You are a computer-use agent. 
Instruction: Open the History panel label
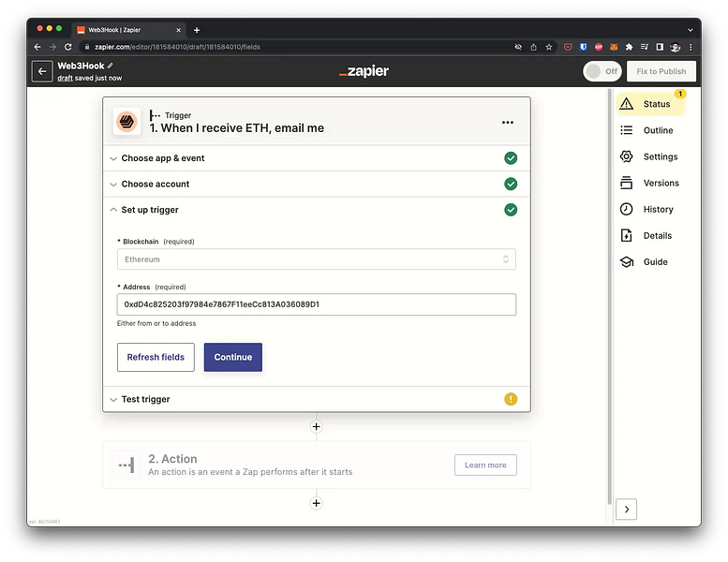(x=659, y=209)
